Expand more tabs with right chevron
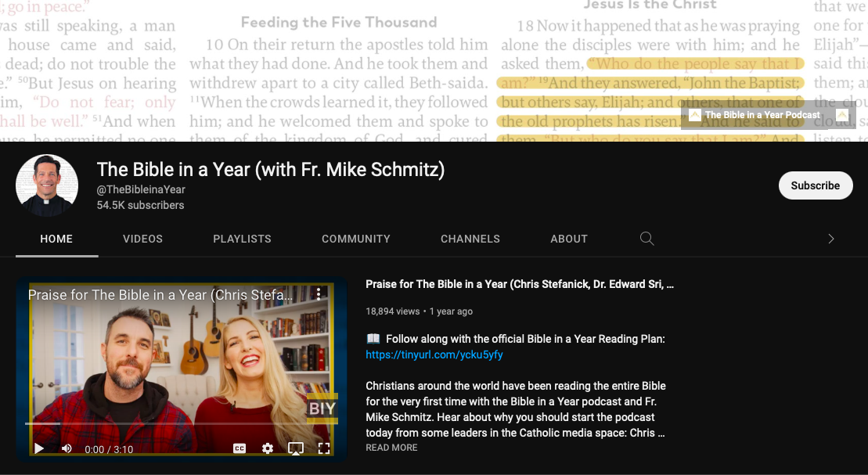Screen dimensions: 868x475 [x=831, y=239]
